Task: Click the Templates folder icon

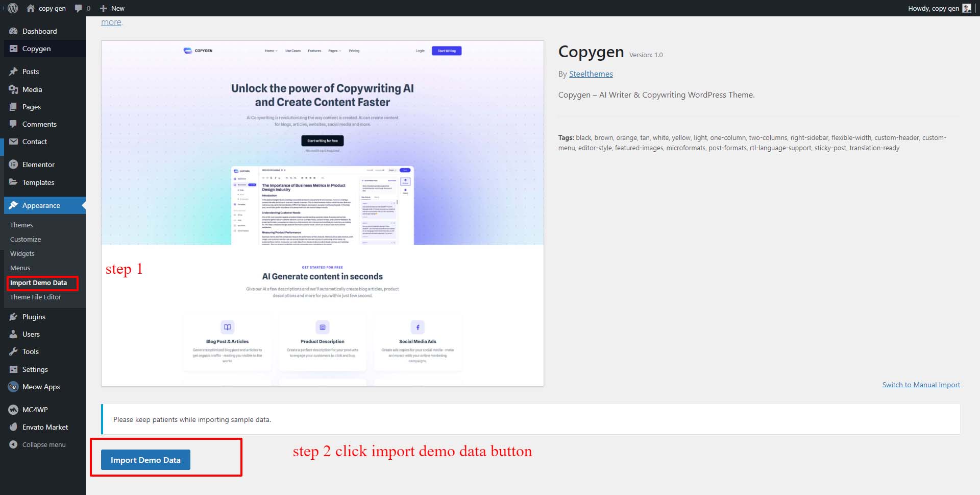Action: pos(13,182)
